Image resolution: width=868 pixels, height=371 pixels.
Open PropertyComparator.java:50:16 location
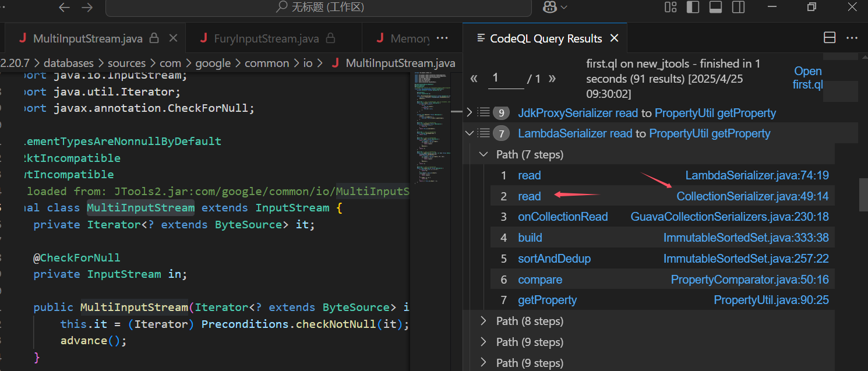click(x=750, y=280)
